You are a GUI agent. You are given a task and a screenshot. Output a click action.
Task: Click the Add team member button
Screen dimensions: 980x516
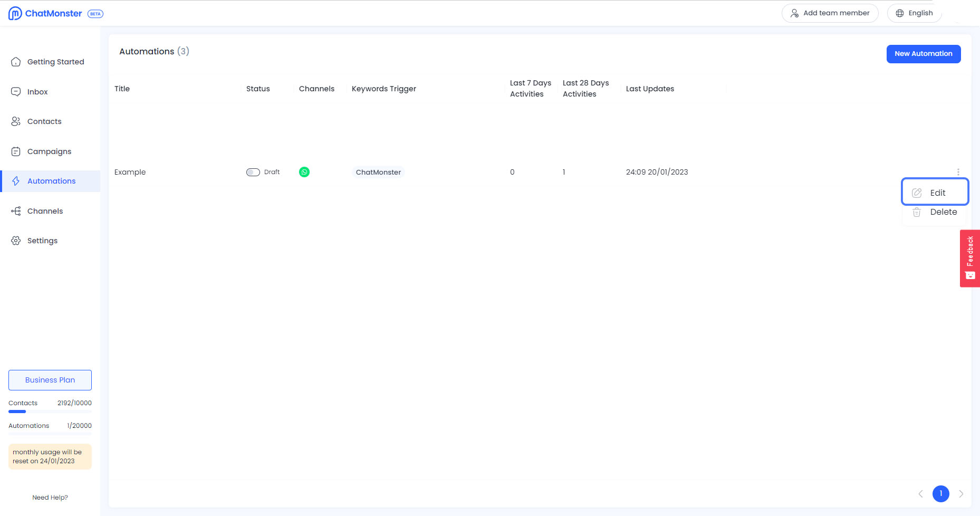(x=830, y=13)
